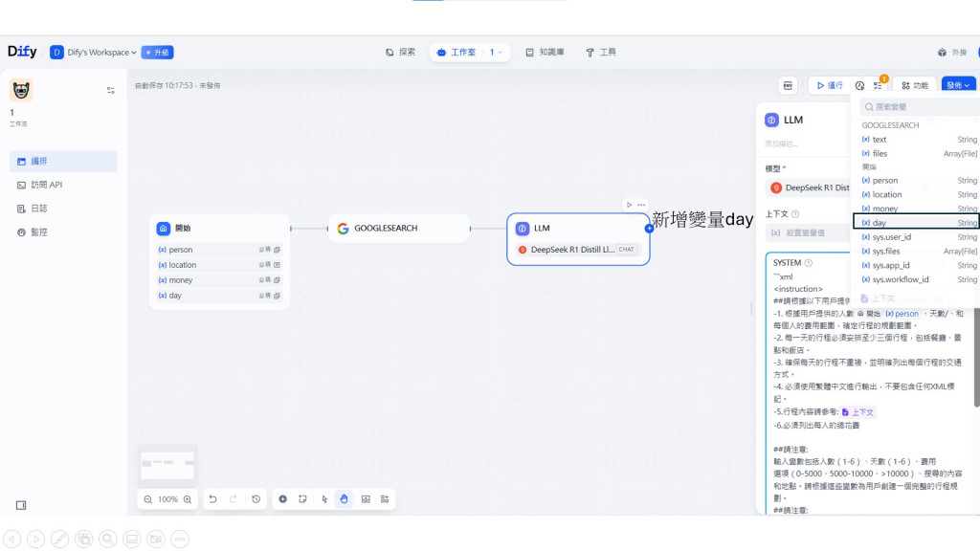Click the app robot avatar icon
Image resolution: width=980 pixels, height=551 pixels.
pos(21,91)
